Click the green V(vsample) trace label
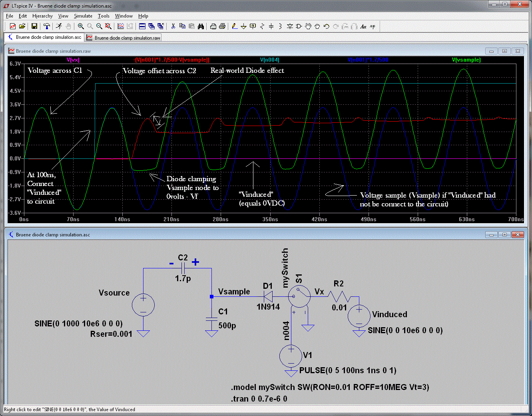 [x=466, y=60]
